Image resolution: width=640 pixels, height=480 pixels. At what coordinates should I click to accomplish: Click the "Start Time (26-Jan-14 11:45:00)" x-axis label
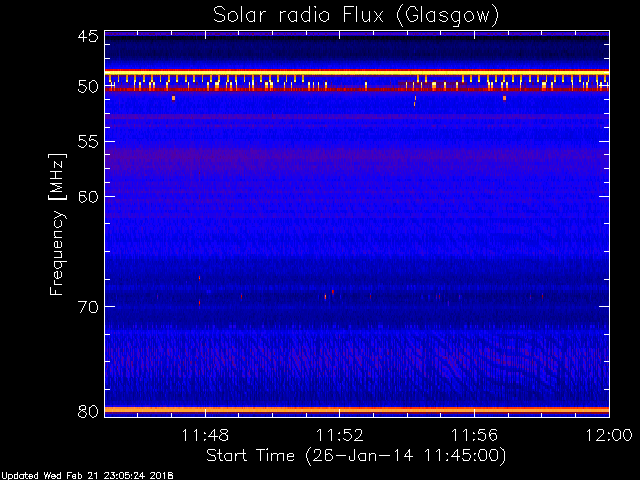356,456
